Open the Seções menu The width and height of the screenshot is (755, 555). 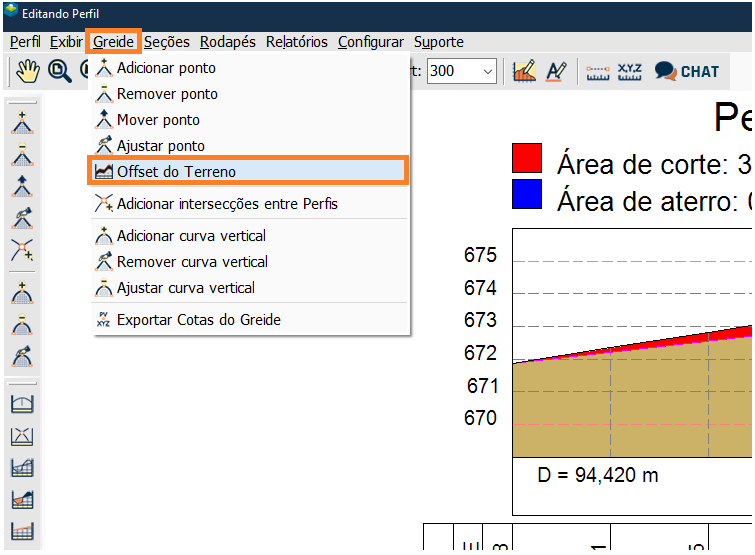tap(166, 42)
